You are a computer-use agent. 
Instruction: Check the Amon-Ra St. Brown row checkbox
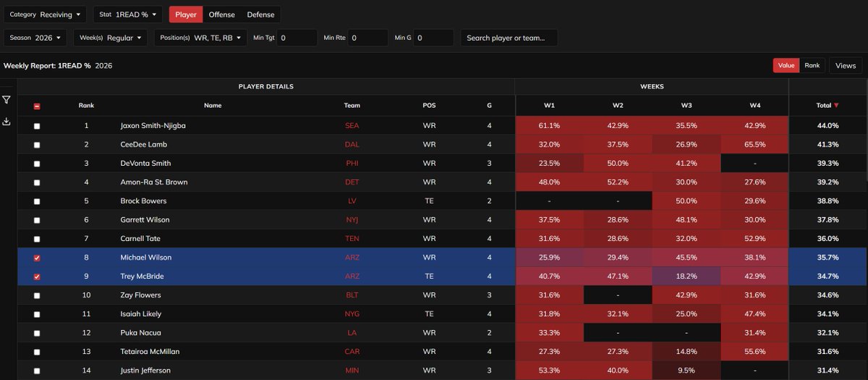coord(37,182)
